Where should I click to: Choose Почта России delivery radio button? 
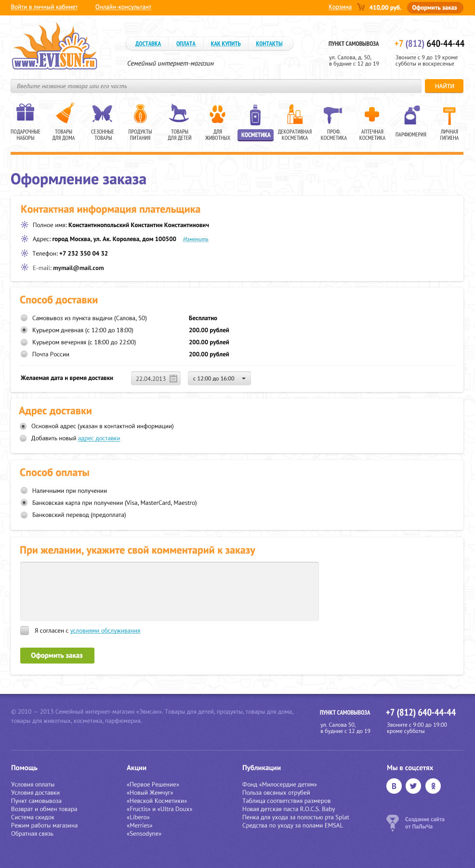(24, 354)
